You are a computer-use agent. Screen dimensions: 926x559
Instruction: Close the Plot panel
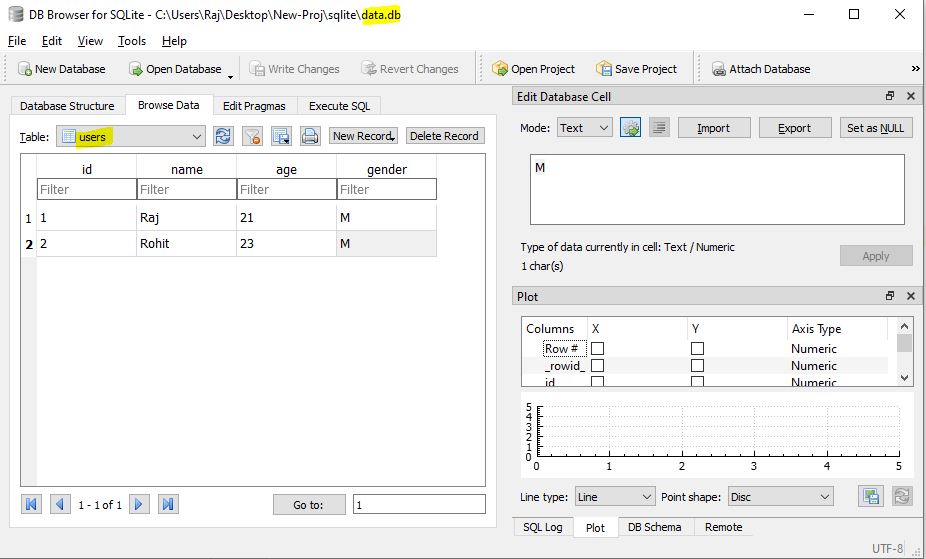pyautogui.click(x=911, y=296)
